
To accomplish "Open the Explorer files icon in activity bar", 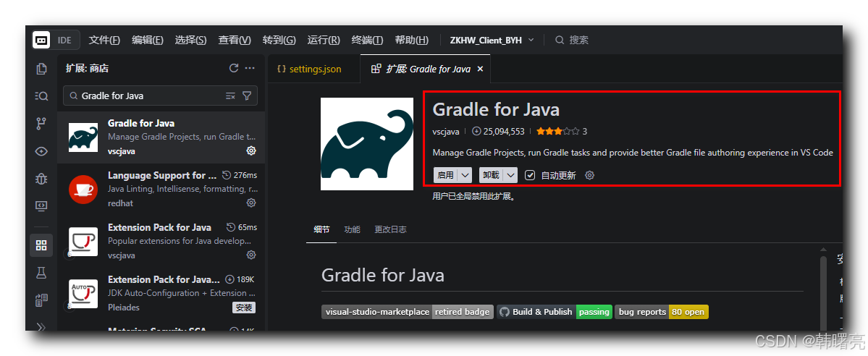I will 41,69.
